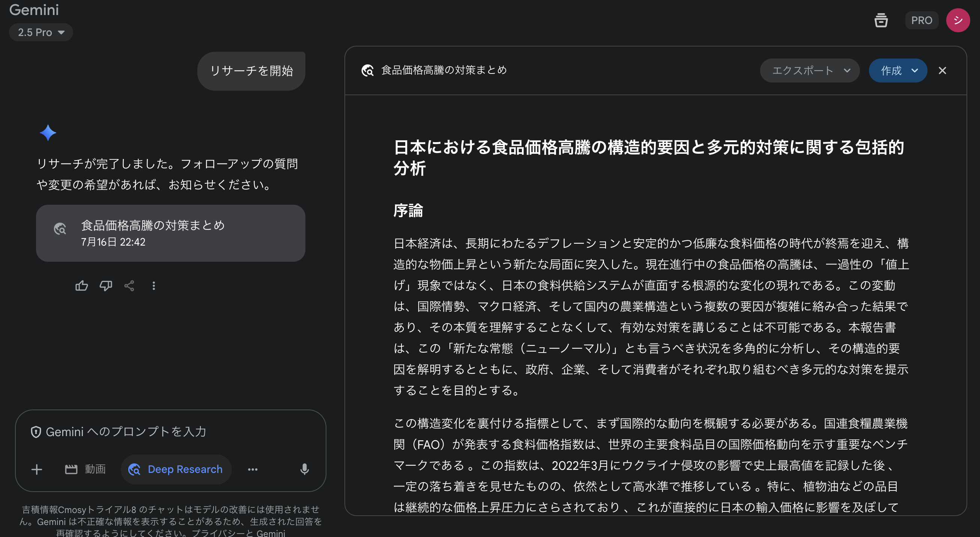Screen dimensions: 980x537
Task: Open the 作成 dropdown in the canvas header
Action: [x=898, y=70]
